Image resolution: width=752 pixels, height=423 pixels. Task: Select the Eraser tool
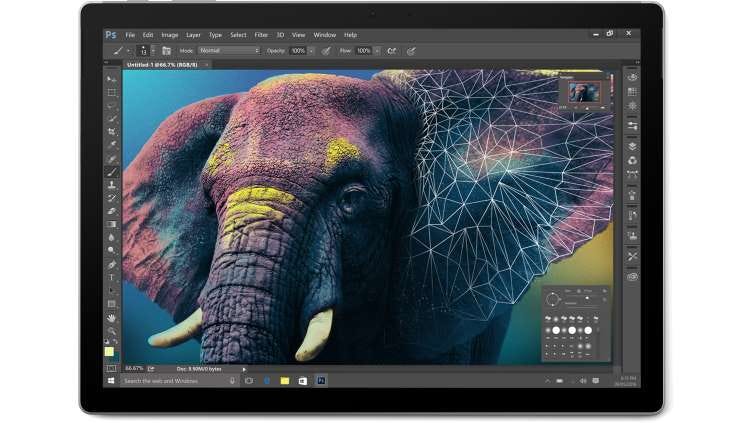click(x=111, y=211)
